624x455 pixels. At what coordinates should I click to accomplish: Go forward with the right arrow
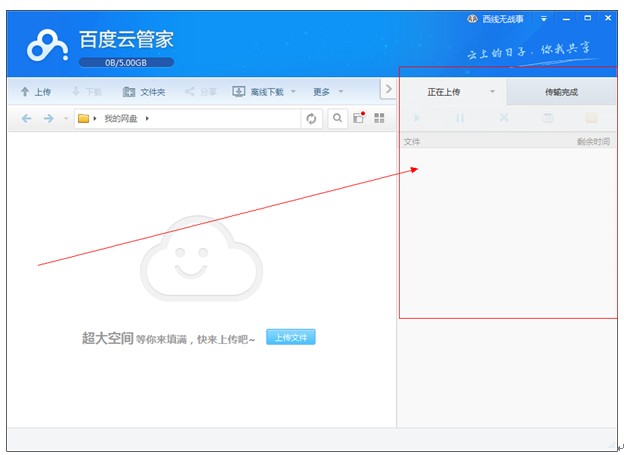click(x=49, y=118)
